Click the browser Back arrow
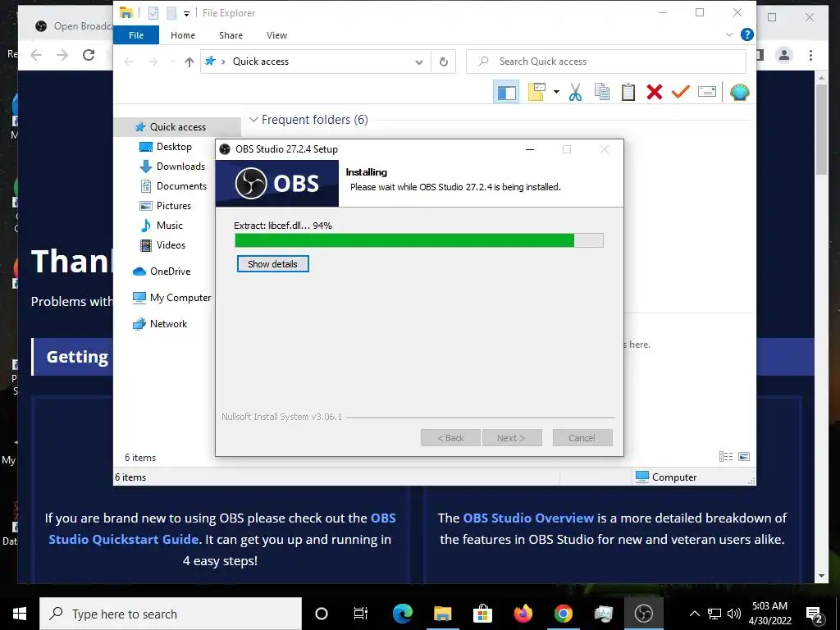840x630 pixels. pos(36,55)
